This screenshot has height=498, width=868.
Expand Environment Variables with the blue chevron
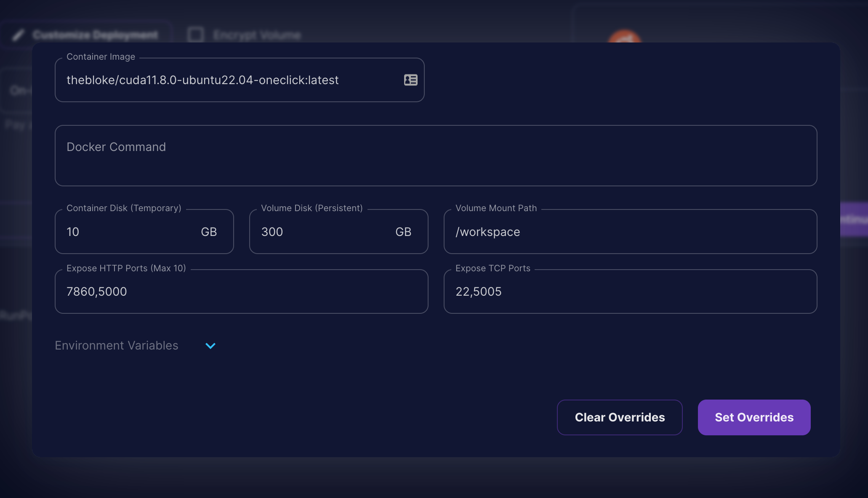click(210, 346)
